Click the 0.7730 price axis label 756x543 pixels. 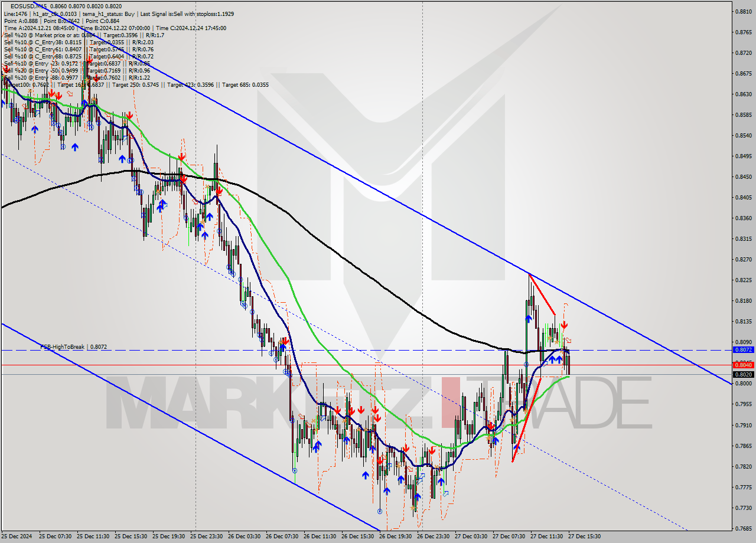coord(742,507)
